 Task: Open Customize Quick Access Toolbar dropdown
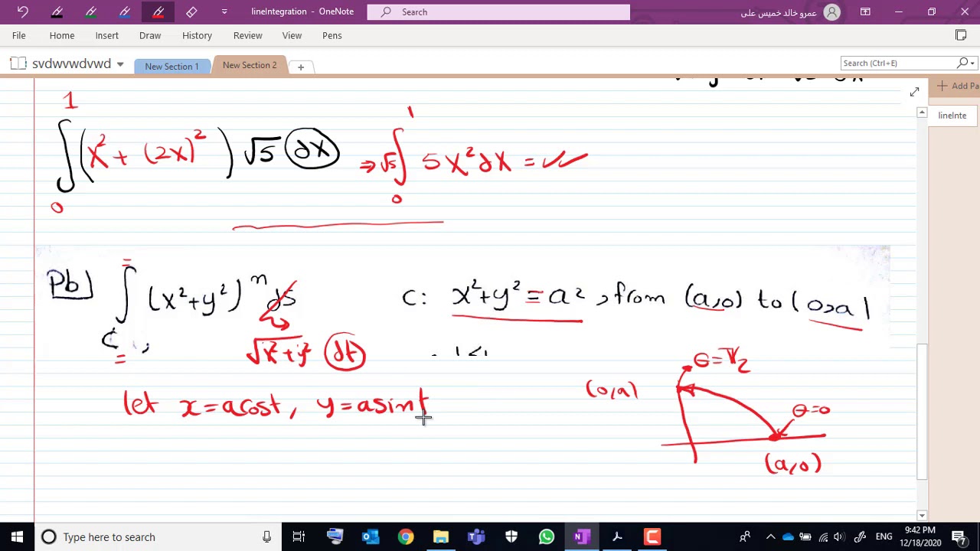(224, 11)
